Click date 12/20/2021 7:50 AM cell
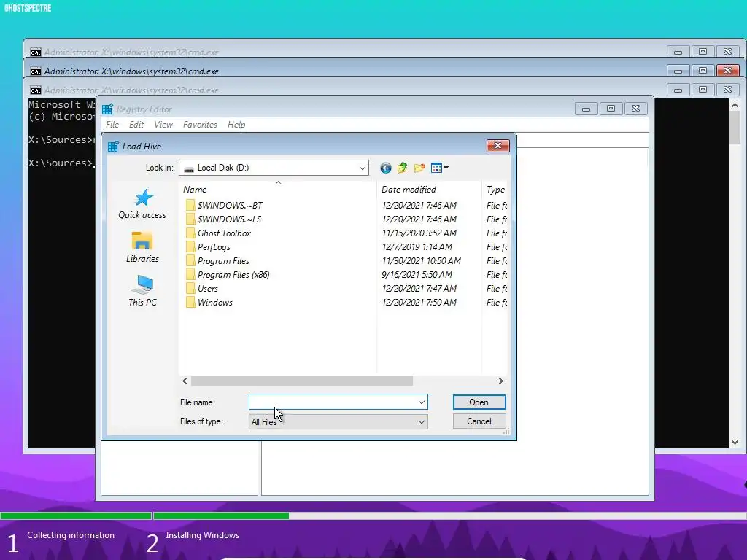747x560 pixels. pos(419,302)
